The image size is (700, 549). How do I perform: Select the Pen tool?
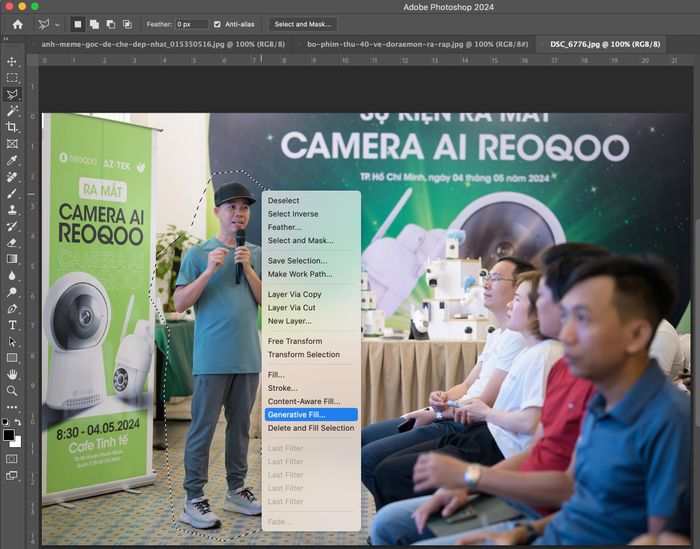click(12, 309)
